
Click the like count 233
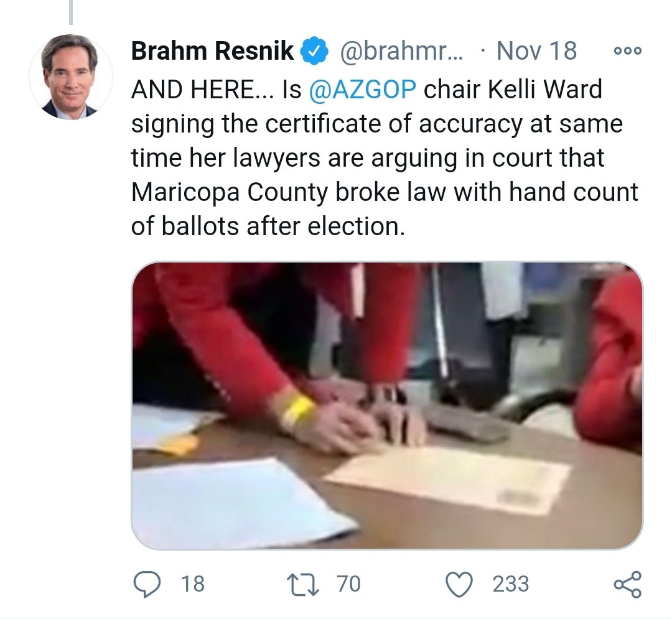point(511,584)
